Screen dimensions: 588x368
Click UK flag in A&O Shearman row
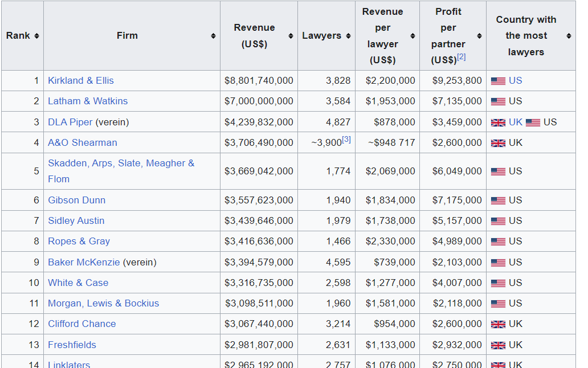498,143
